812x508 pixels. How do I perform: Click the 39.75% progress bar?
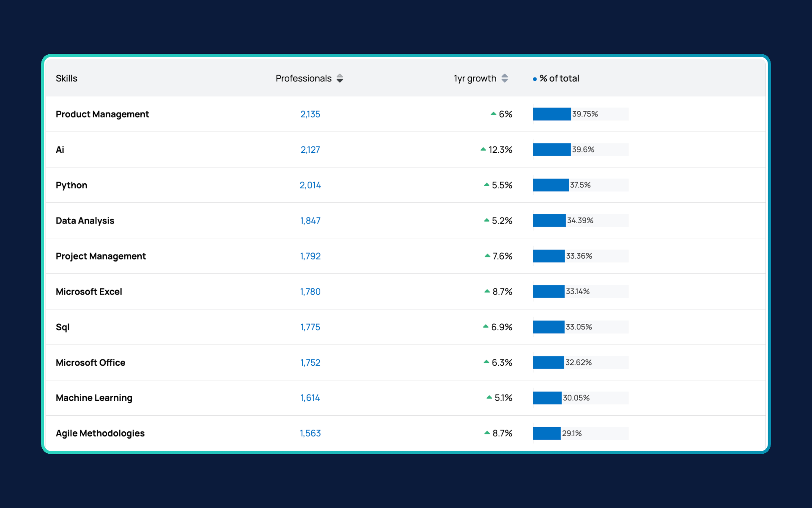581,114
